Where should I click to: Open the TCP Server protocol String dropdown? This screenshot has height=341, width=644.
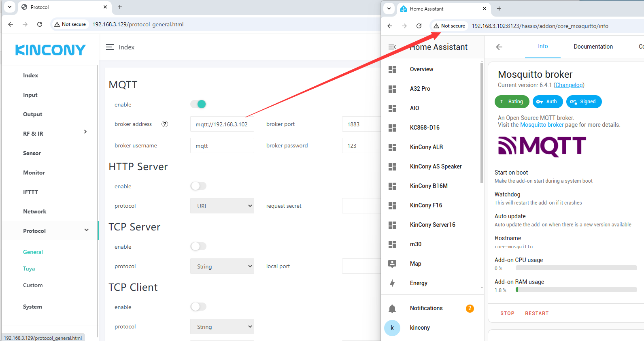pos(222,266)
